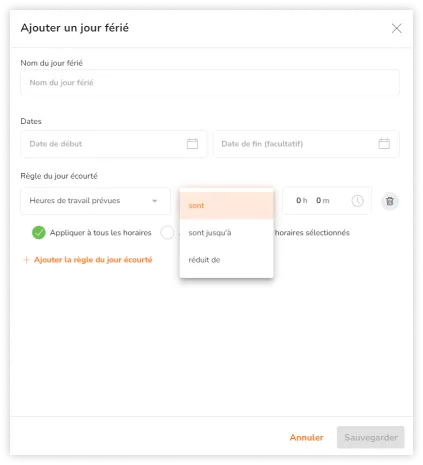Viewport: 423px width, 465px height.
Task: Select Appliquer à tous les horaires radio
Action: coord(39,233)
